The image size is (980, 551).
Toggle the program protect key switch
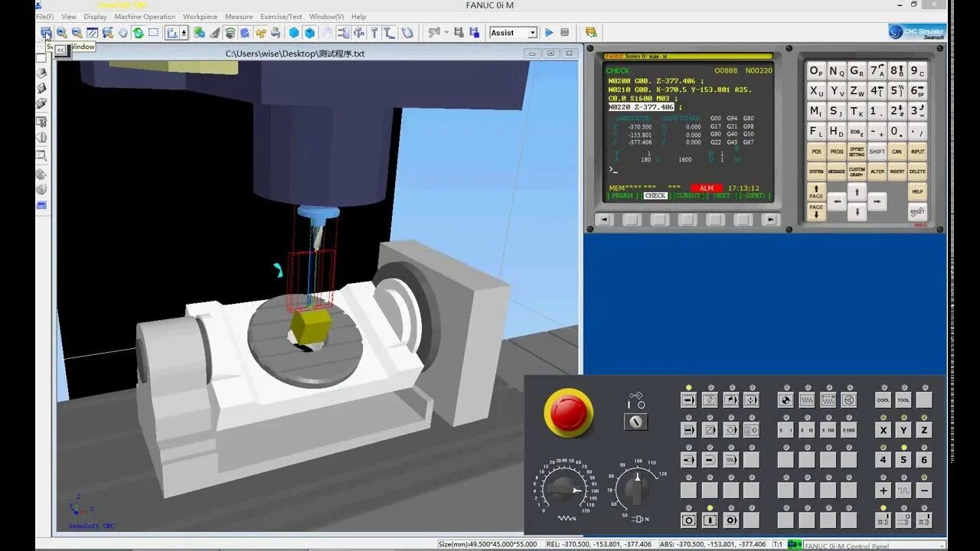click(635, 422)
